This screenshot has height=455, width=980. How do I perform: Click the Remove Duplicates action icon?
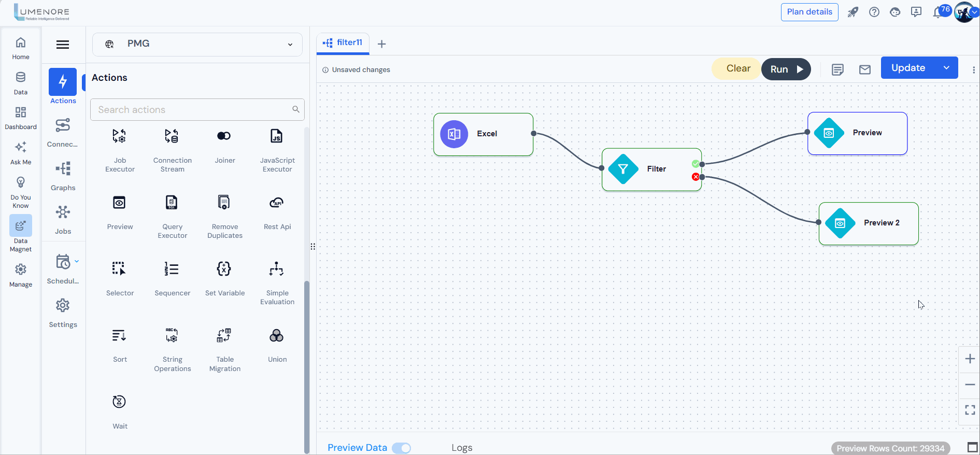point(224,203)
